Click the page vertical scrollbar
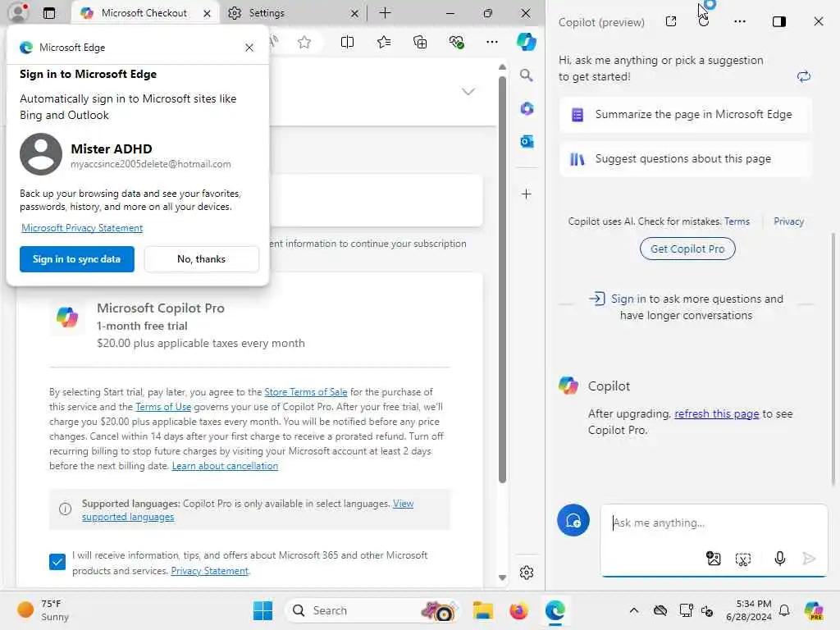840x630 pixels. [x=502, y=279]
